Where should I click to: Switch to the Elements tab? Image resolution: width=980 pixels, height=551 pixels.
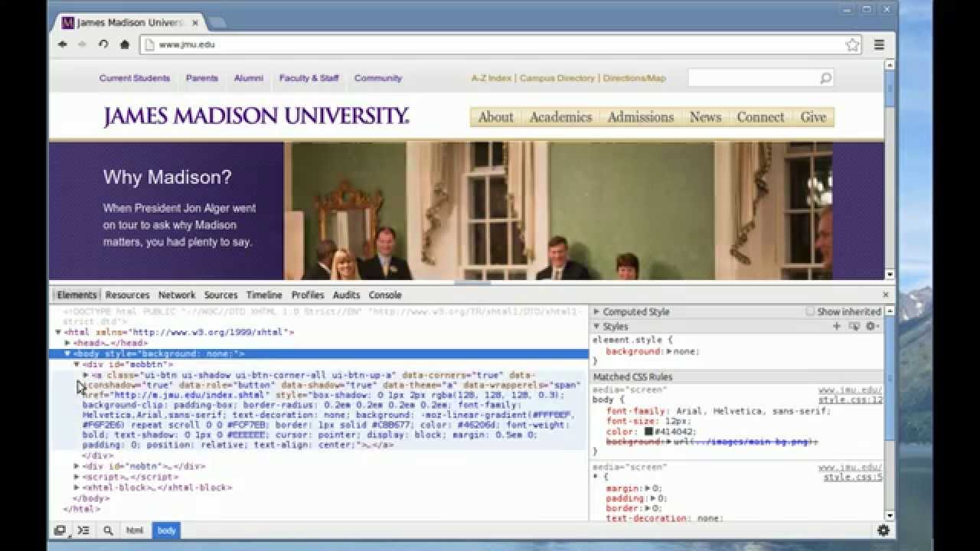tap(77, 295)
